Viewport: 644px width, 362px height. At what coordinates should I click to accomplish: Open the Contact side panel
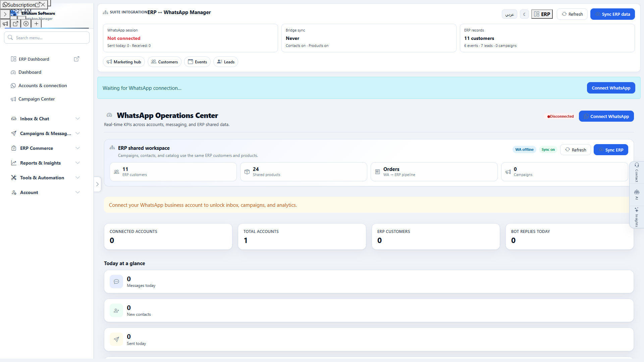pos(637,173)
